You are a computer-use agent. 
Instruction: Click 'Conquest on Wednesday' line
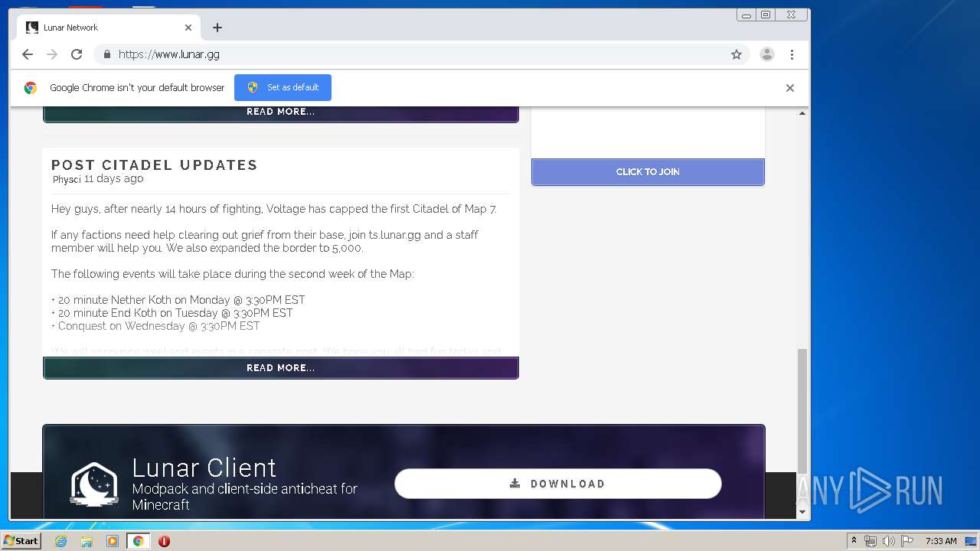[x=155, y=326]
